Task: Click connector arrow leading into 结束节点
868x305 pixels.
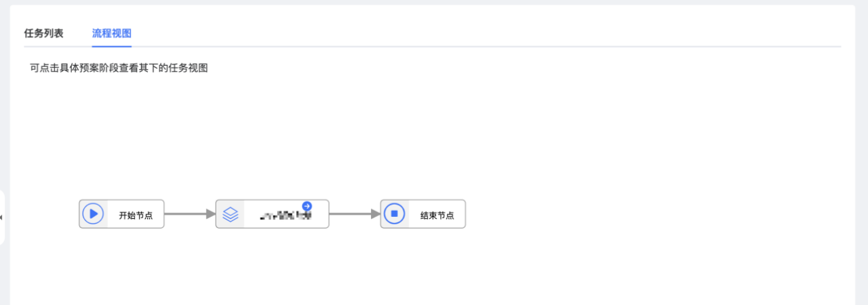Action: point(355,214)
